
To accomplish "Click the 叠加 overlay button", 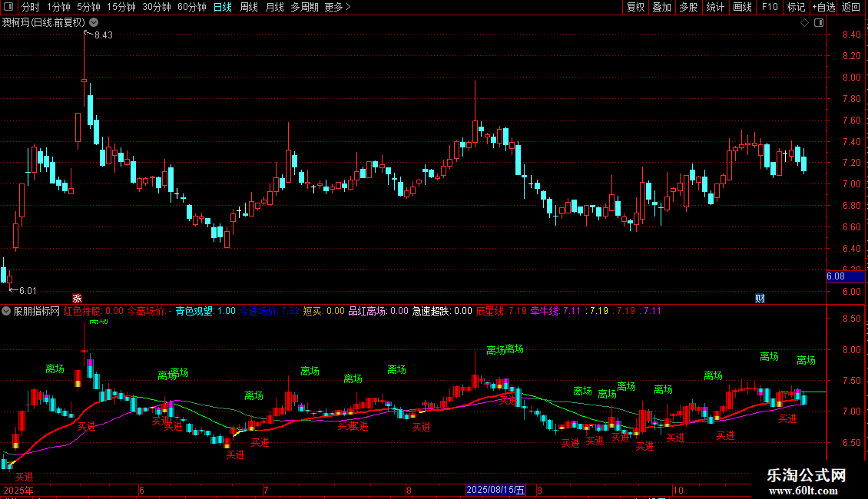I will point(662,7).
